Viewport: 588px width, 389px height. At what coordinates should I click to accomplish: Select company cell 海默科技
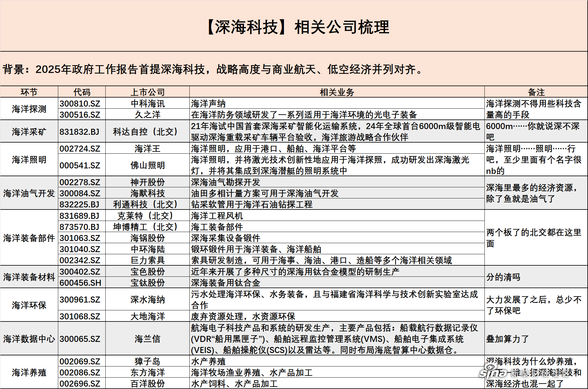pos(147,193)
